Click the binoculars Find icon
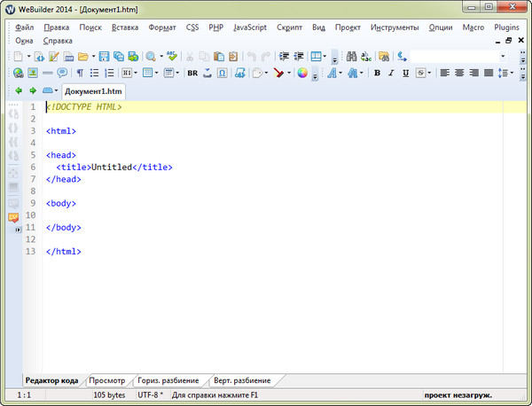 tap(351, 56)
